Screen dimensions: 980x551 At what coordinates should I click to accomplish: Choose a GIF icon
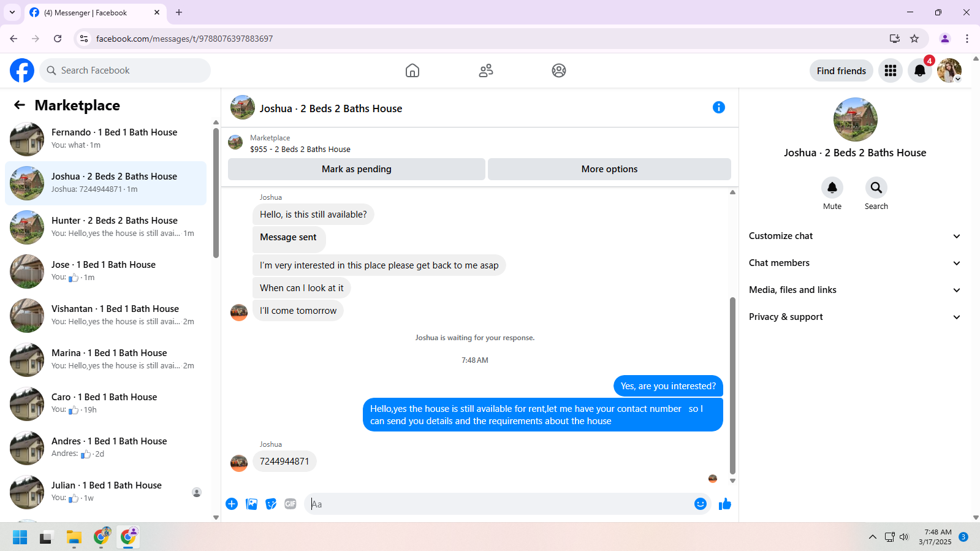[291, 504]
